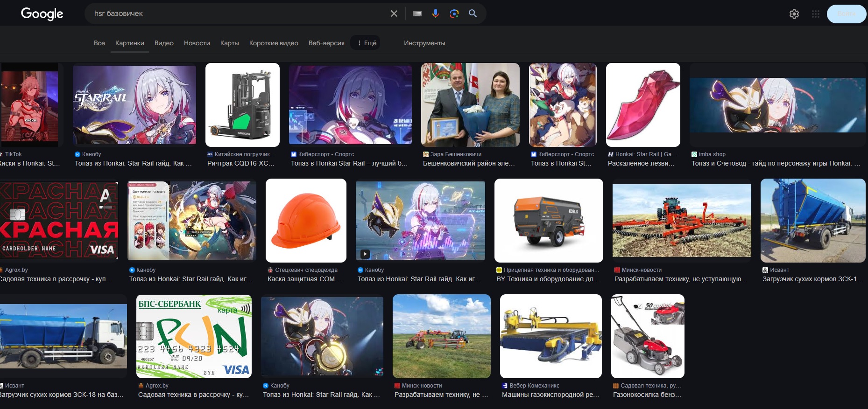868x409 pixels.
Task: Focus the search box with 'hsr базовичек'
Action: [x=238, y=14]
